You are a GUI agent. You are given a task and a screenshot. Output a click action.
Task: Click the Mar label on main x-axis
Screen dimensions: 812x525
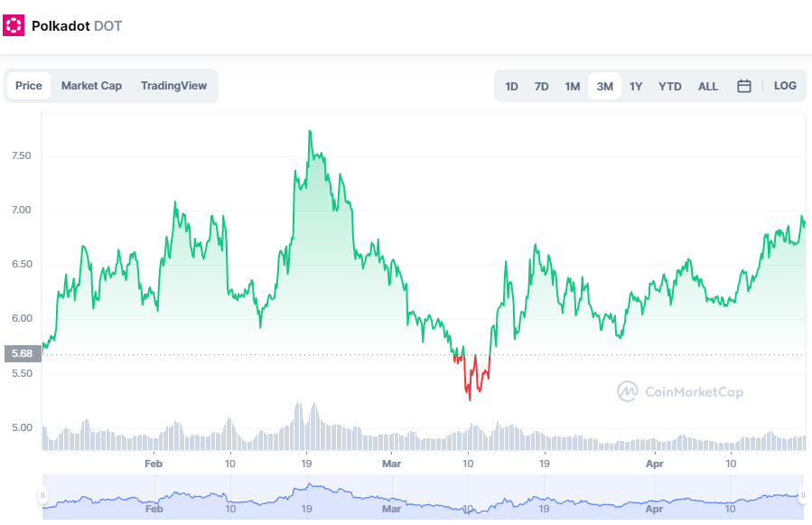click(x=391, y=464)
